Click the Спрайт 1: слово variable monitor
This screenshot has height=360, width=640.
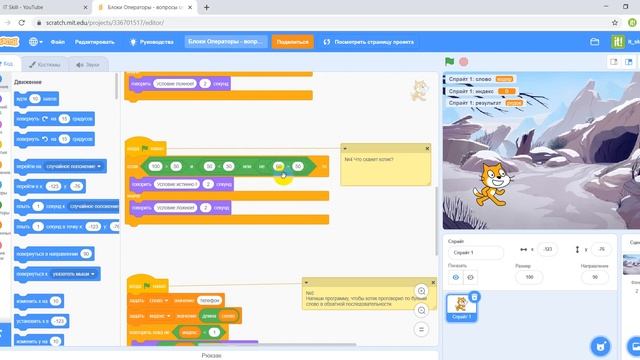(x=480, y=79)
